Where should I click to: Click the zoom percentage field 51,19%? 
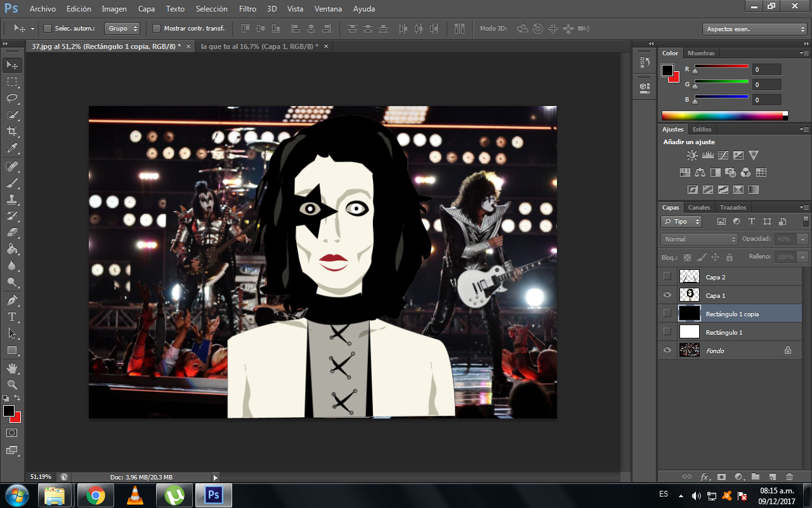pos(42,477)
